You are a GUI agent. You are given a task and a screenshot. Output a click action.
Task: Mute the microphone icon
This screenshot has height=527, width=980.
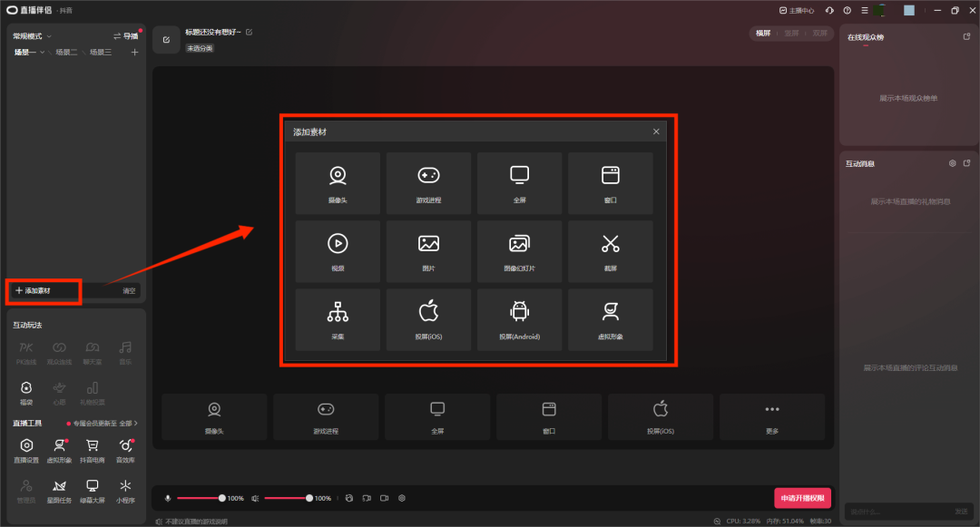[168, 498]
